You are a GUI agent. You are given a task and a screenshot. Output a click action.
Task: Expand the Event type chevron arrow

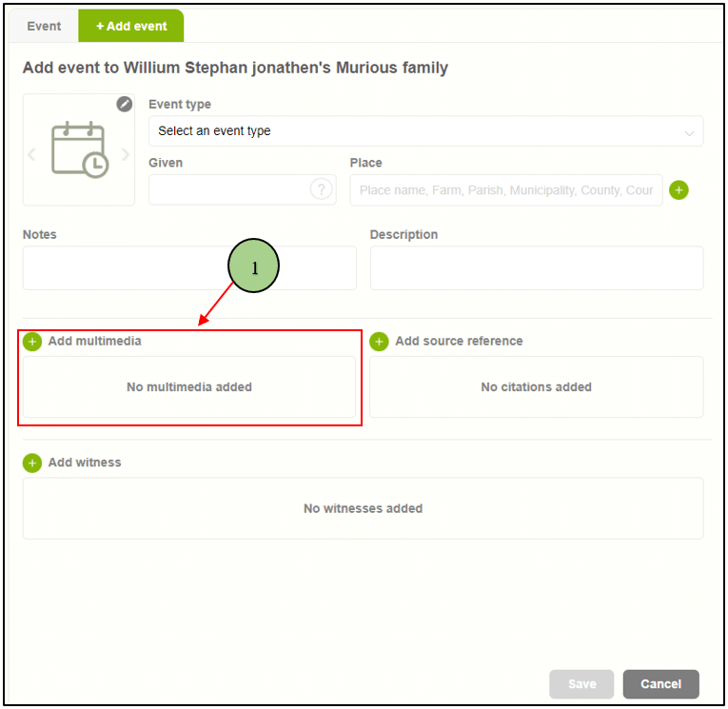[689, 132]
